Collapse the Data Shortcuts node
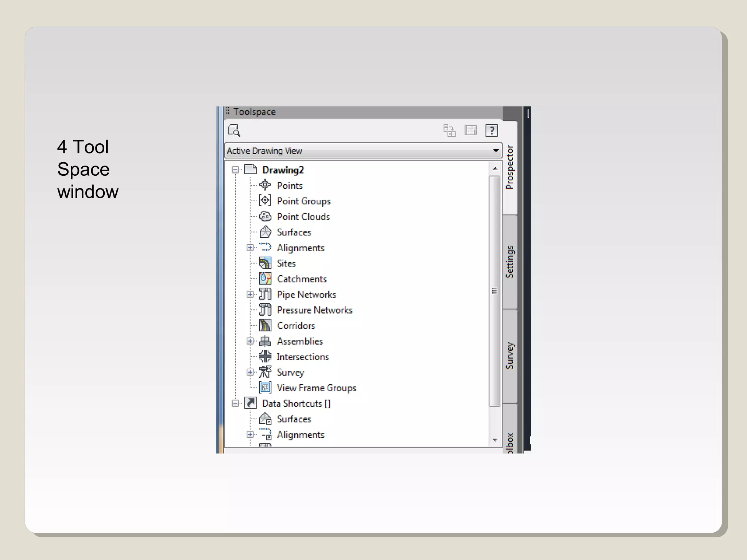This screenshot has width=747, height=560. pos(235,403)
